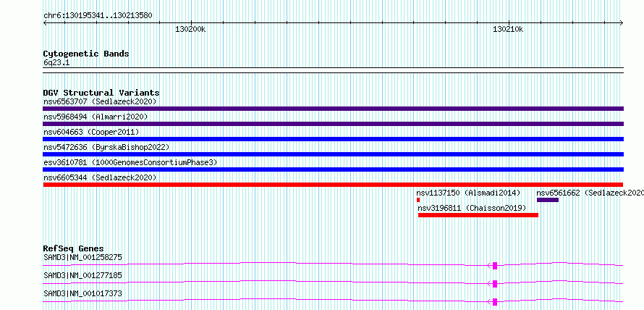Click the magenta exon of NM_001017373

click(x=495, y=302)
